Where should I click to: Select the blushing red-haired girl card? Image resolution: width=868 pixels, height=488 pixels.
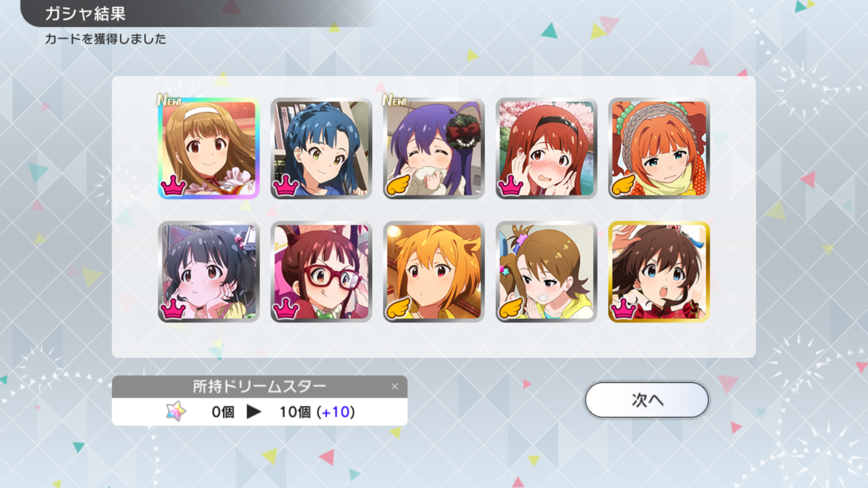[546, 148]
